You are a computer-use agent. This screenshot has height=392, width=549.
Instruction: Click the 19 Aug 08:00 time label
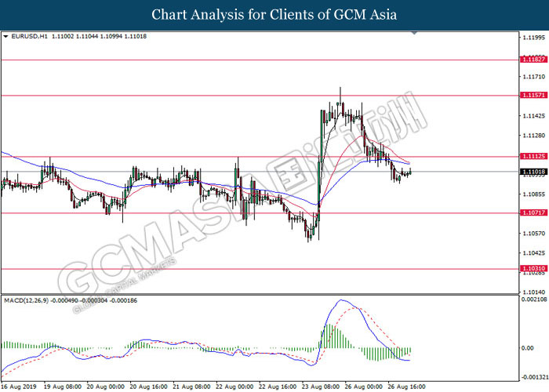coord(62,387)
